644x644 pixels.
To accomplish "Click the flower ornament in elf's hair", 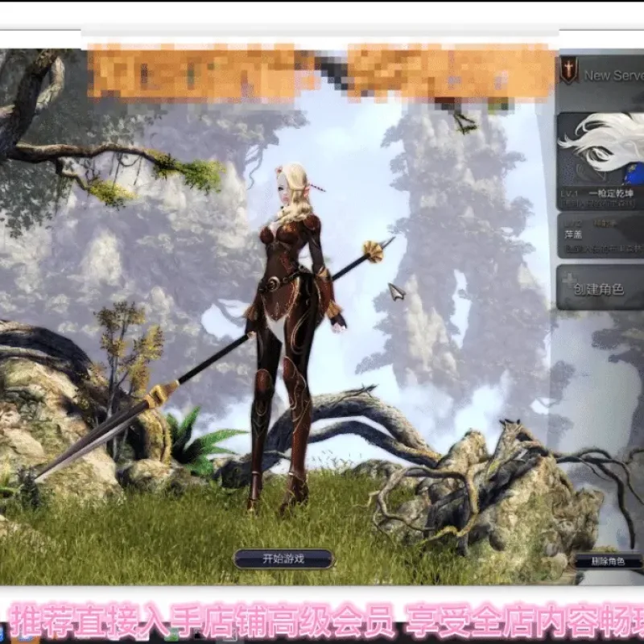I will tap(281, 170).
